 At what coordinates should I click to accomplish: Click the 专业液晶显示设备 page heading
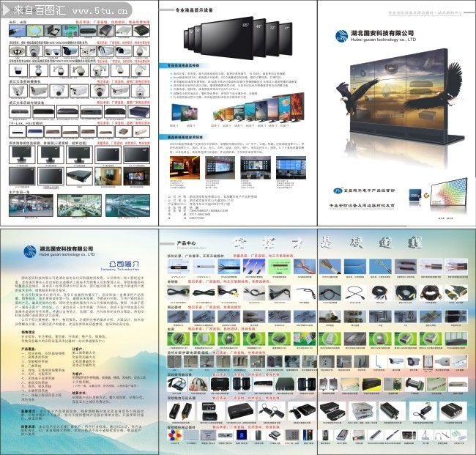[x=193, y=10]
